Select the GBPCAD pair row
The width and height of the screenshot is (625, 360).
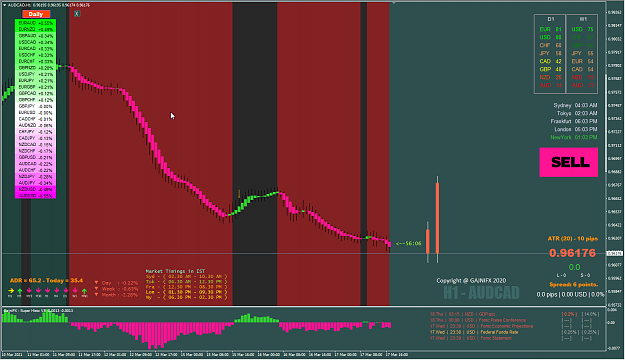(35, 93)
